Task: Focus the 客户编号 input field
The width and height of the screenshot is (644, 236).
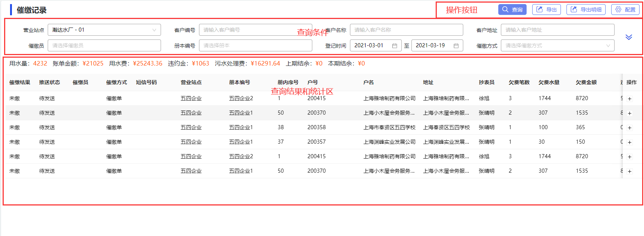Action: pyautogui.click(x=256, y=30)
